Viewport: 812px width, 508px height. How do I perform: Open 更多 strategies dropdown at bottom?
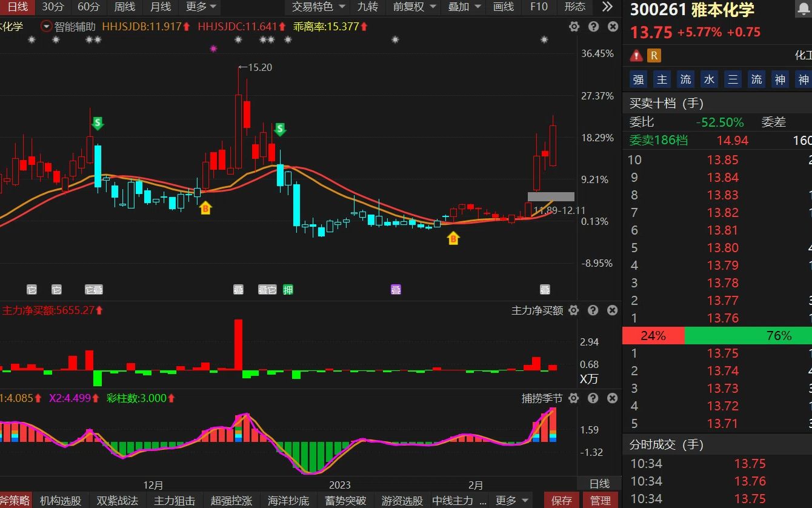(512, 501)
